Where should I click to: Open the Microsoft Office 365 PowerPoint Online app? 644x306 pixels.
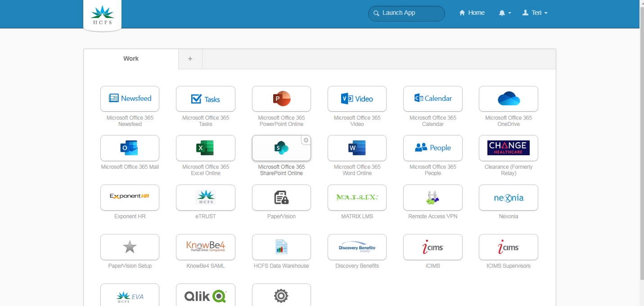click(281, 99)
